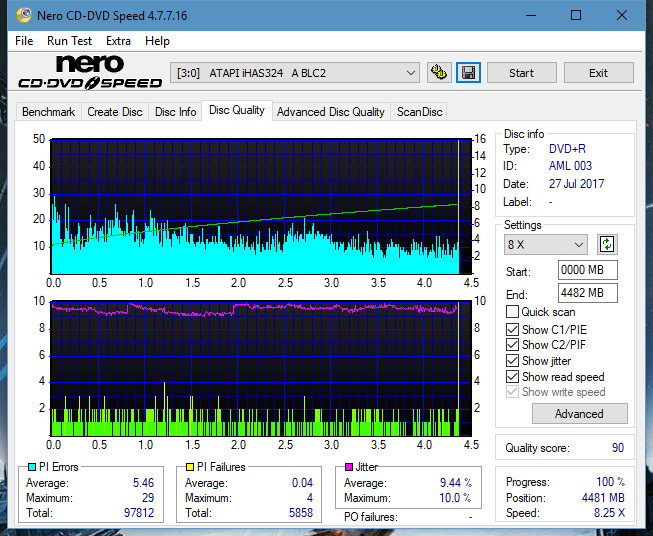Minimize the Nero window
The width and height of the screenshot is (653, 536).
[x=531, y=15]
